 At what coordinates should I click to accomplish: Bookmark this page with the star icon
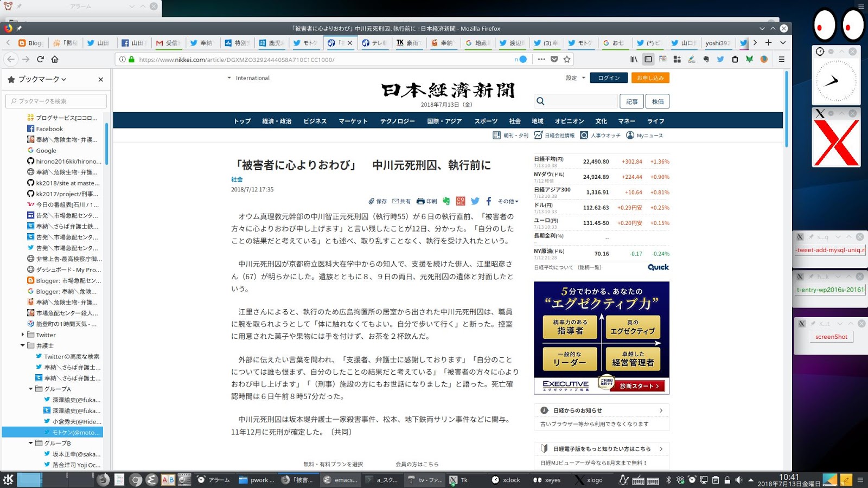567,59
